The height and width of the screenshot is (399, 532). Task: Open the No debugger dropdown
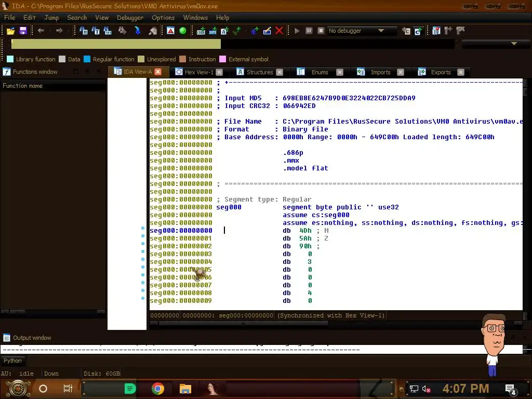pos(361,31)
